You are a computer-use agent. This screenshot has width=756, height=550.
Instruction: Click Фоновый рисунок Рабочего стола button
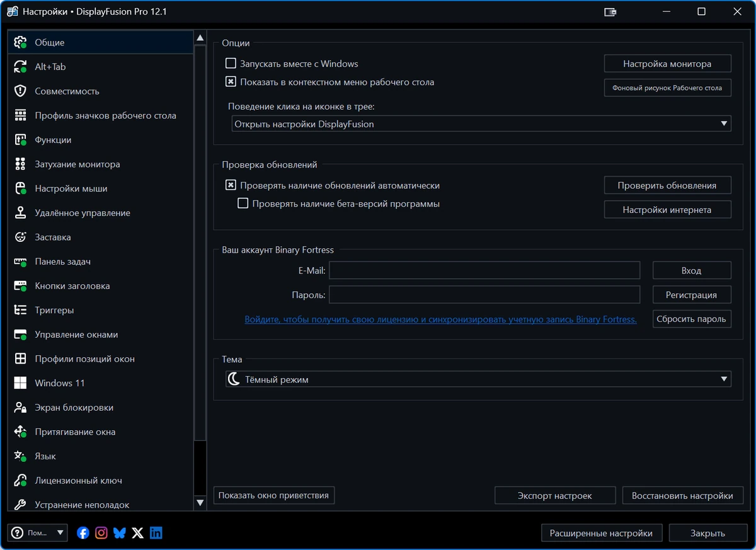click(668, 88)
